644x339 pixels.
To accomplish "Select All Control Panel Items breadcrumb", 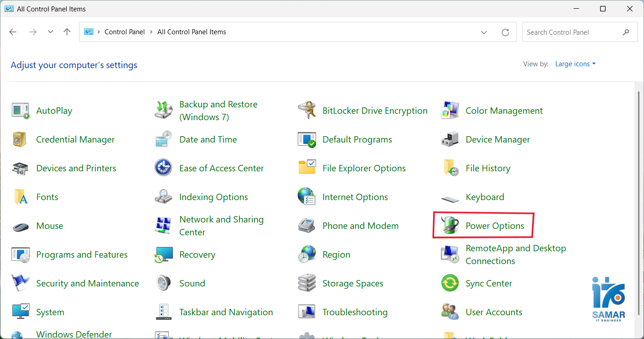I will coord(192,32).
